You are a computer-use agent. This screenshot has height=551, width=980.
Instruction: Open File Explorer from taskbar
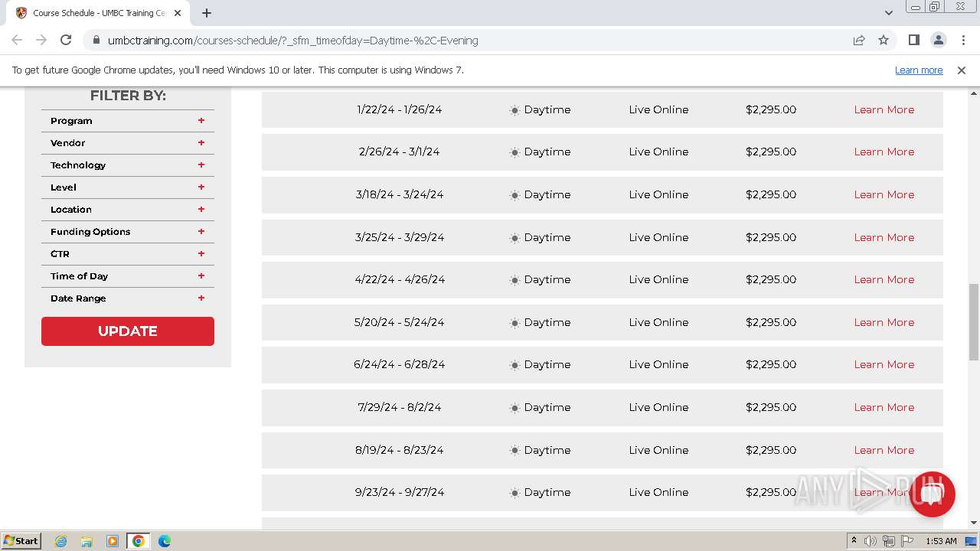[x=87, y=541]
